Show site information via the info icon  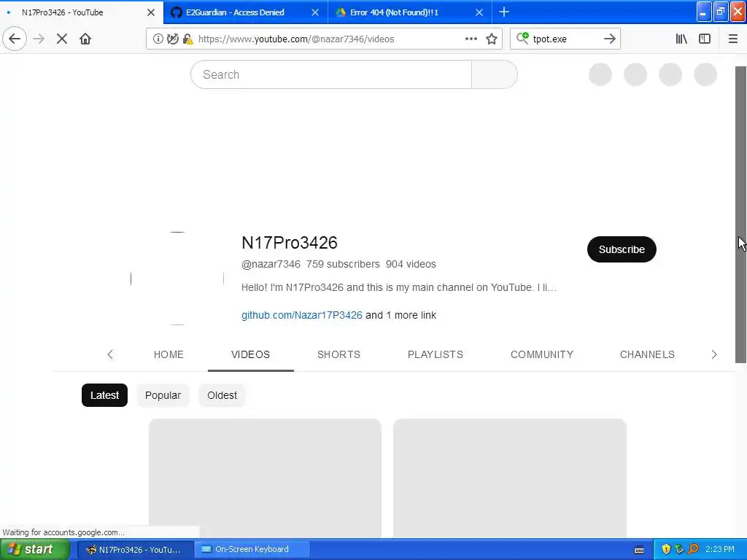[158, 39]
